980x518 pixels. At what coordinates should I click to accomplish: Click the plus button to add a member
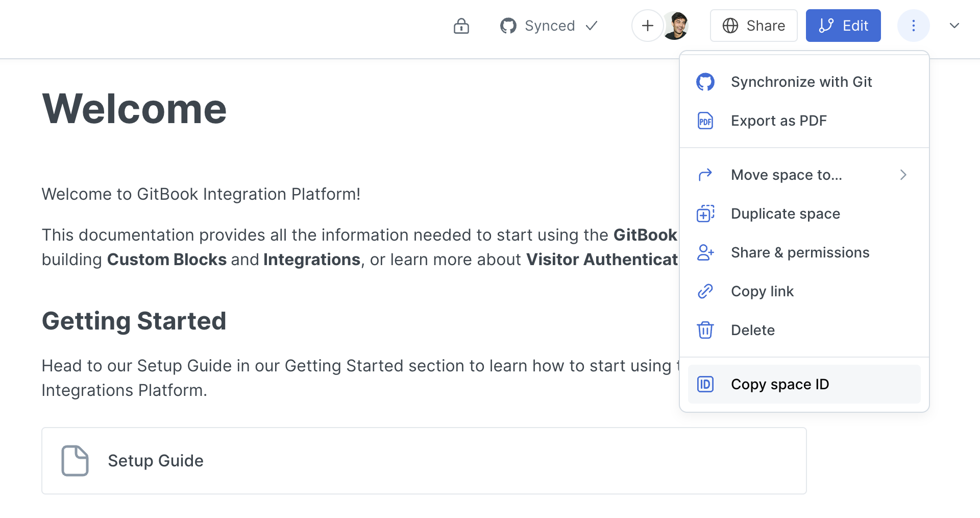[x=647, y=26]
